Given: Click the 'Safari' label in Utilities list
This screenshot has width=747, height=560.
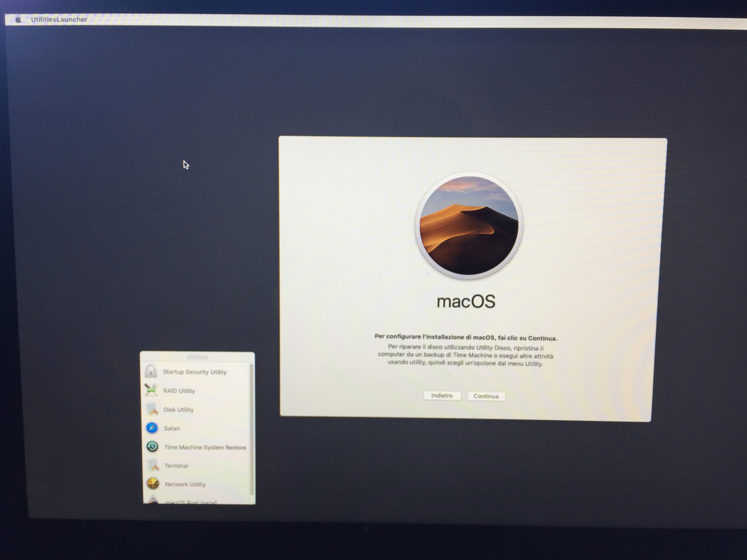Looking at the screenshot, I should (x=172, y=428).
